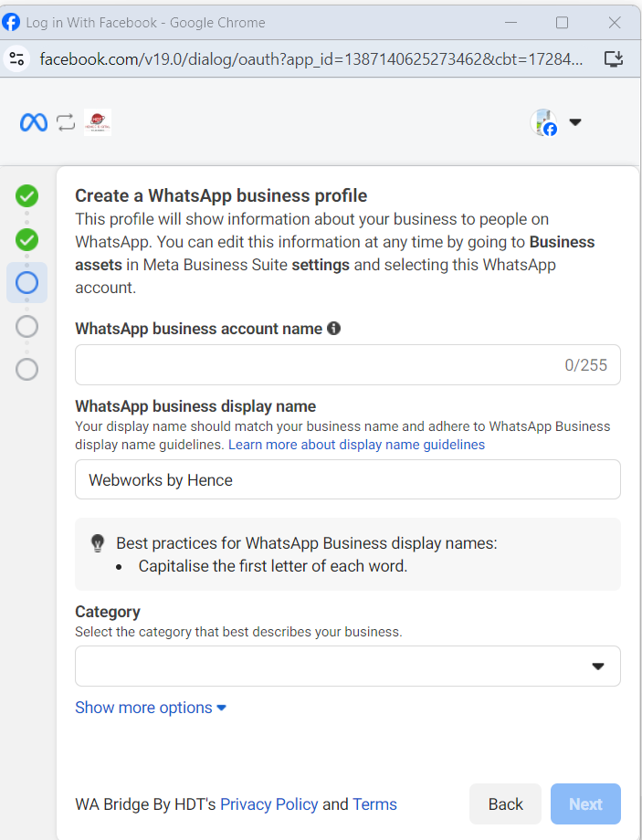This screenshot has height=840, width=642.
Task: Focus the WhatsApp business account name field
Action: coord(348,365)
